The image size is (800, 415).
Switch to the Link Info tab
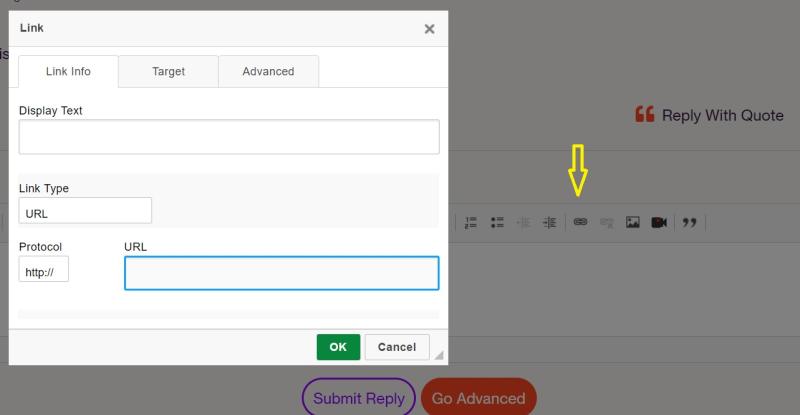click(68, 71)
